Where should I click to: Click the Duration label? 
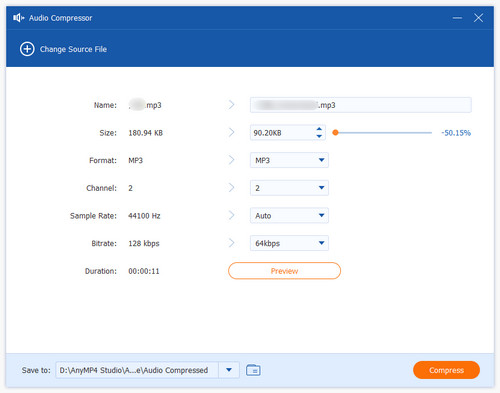click(101, 271)
